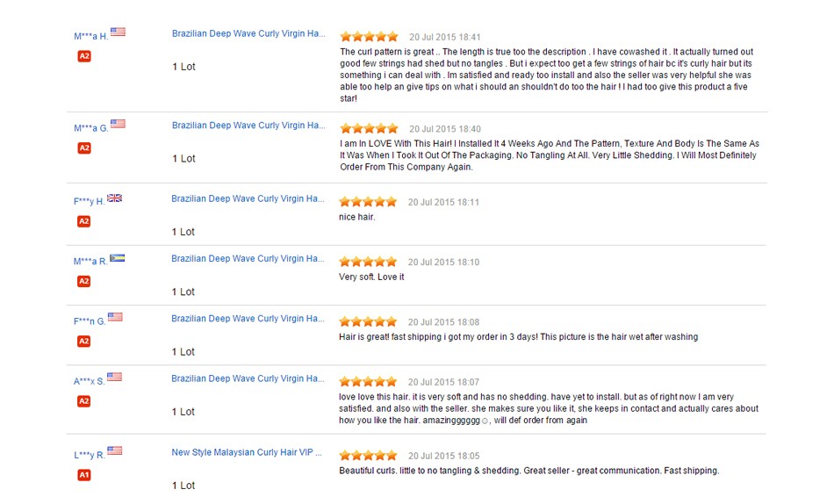Click the reviewer name F***y H.

[89, 202]
